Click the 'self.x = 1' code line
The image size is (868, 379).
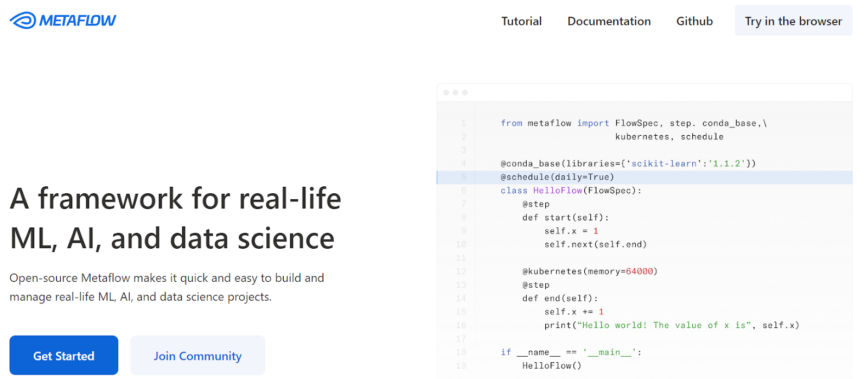(x=571, y=231)
